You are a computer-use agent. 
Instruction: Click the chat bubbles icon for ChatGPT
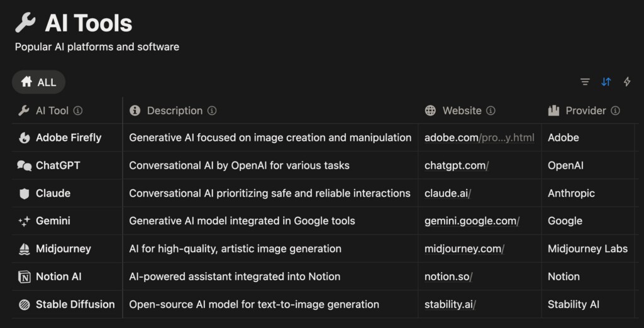coord(25,165)
